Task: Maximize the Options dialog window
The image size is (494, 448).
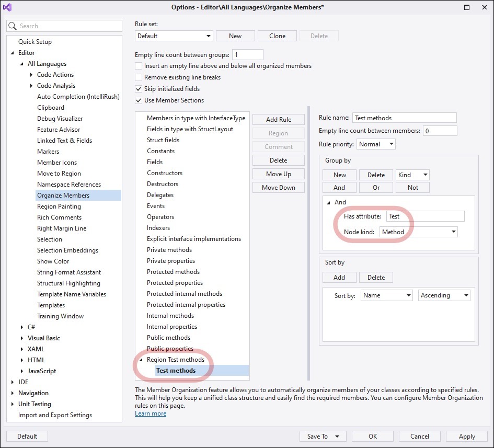Action: coord(467,7)
